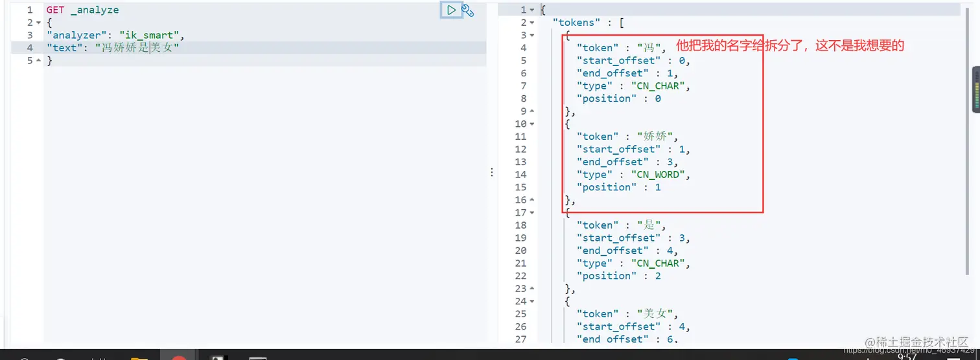The width and height of the screenshot is (980, 360).
Task: Click "token" : "冯" on response line 4
Action: point(622,48)
